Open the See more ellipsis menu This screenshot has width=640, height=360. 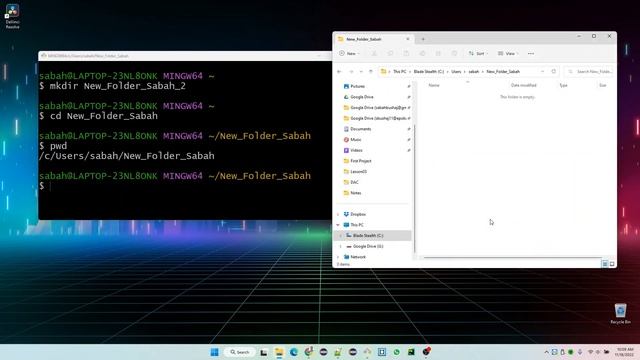click(531, 53)
